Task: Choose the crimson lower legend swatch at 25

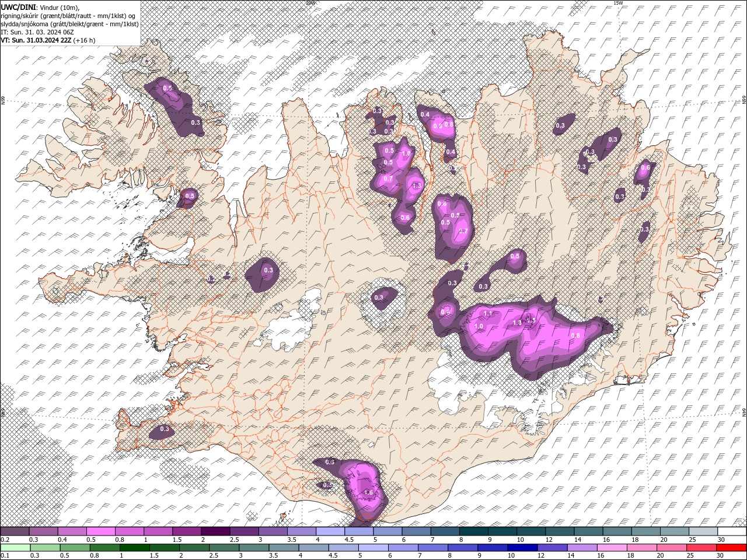Action: [x=701, y=548]
